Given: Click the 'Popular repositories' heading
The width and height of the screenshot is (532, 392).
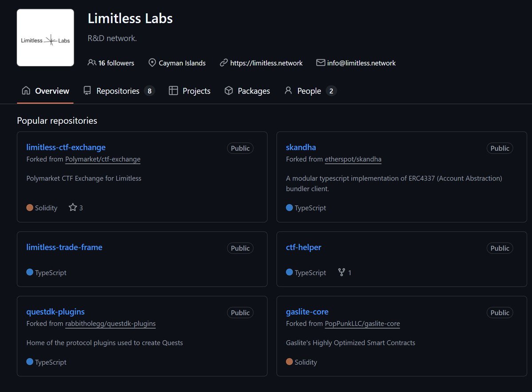Looking at the screenshot, I should point(57,121).
